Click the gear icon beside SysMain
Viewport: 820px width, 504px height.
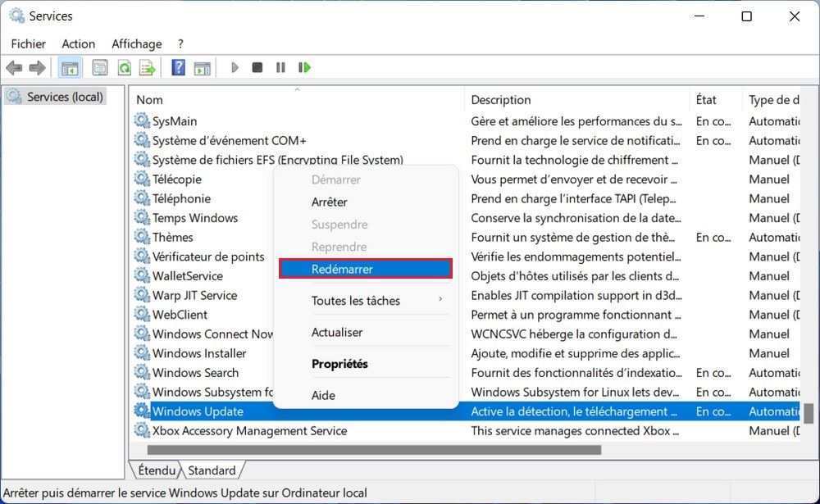(x=142, y=120)
